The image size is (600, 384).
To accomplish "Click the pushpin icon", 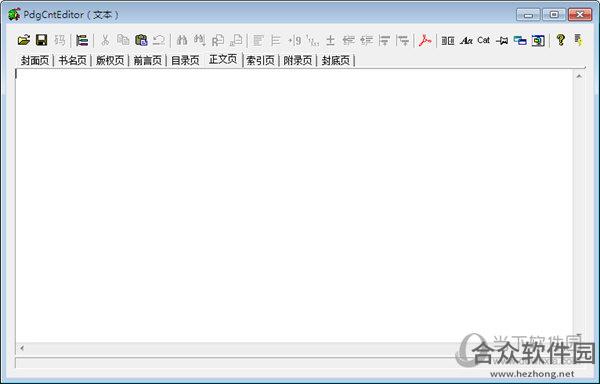I will click(x=502, y=41).
